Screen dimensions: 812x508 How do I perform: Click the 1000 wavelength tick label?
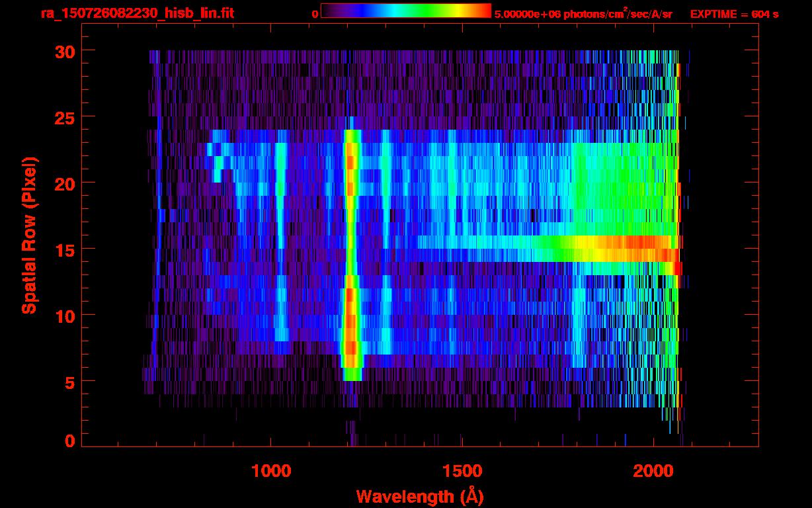click(270, 471)
